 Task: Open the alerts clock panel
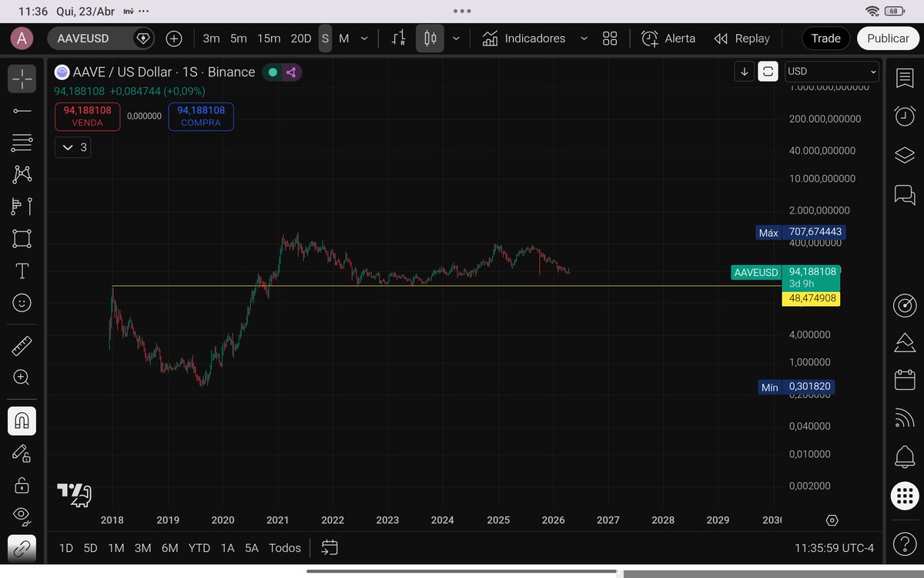[905, 116]
